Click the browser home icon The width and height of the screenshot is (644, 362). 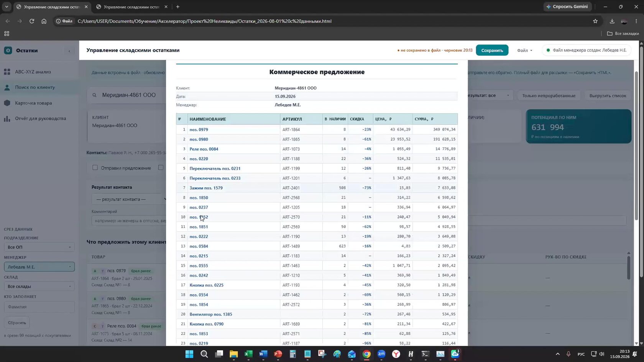44,21
